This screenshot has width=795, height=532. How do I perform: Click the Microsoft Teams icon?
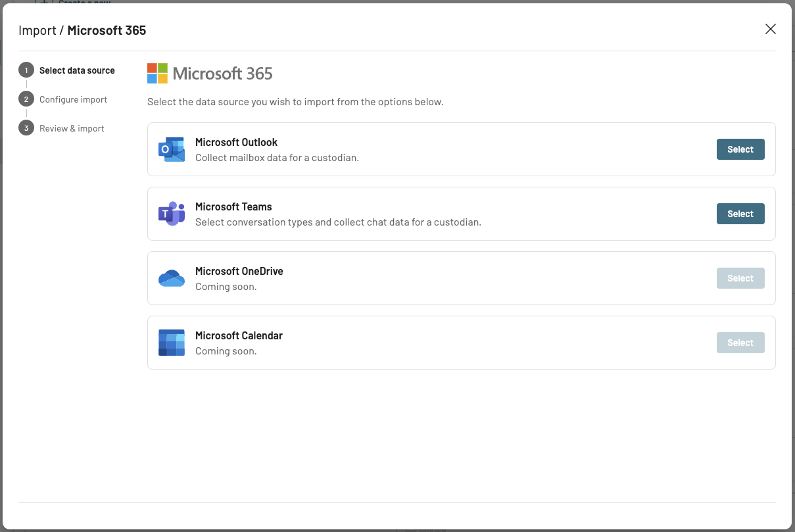(x=172, y=214)
